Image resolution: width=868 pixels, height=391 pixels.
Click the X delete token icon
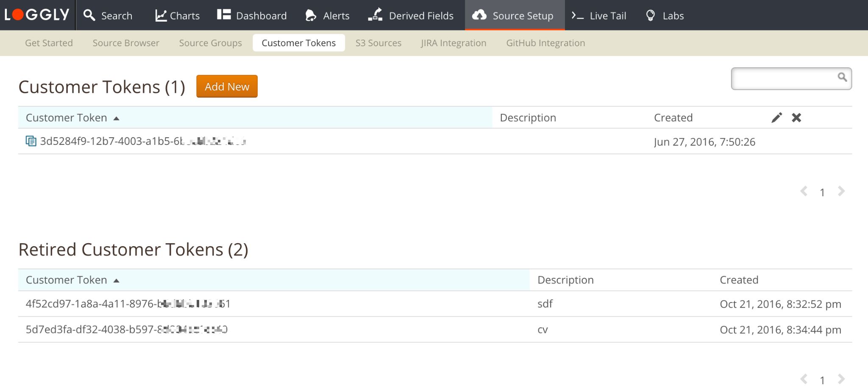pyautogui.click(x=796, y=118)
